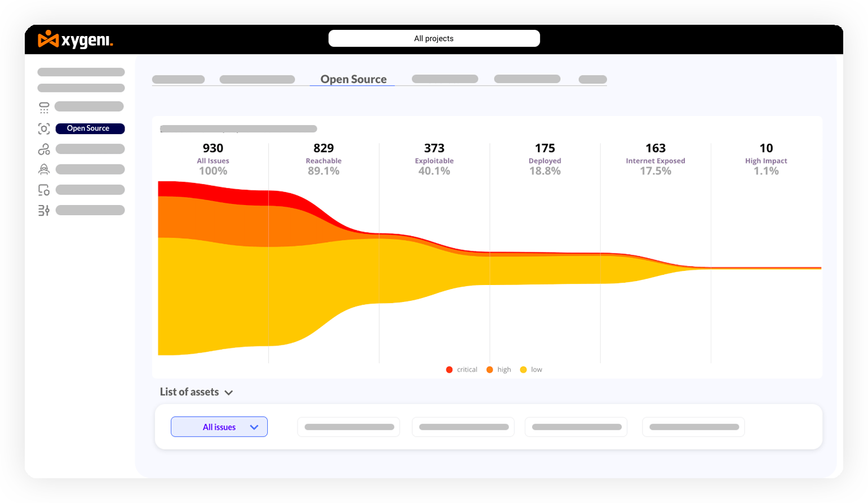Click the hexagon scan-frame icon beside Open Source

click(44, 128)
